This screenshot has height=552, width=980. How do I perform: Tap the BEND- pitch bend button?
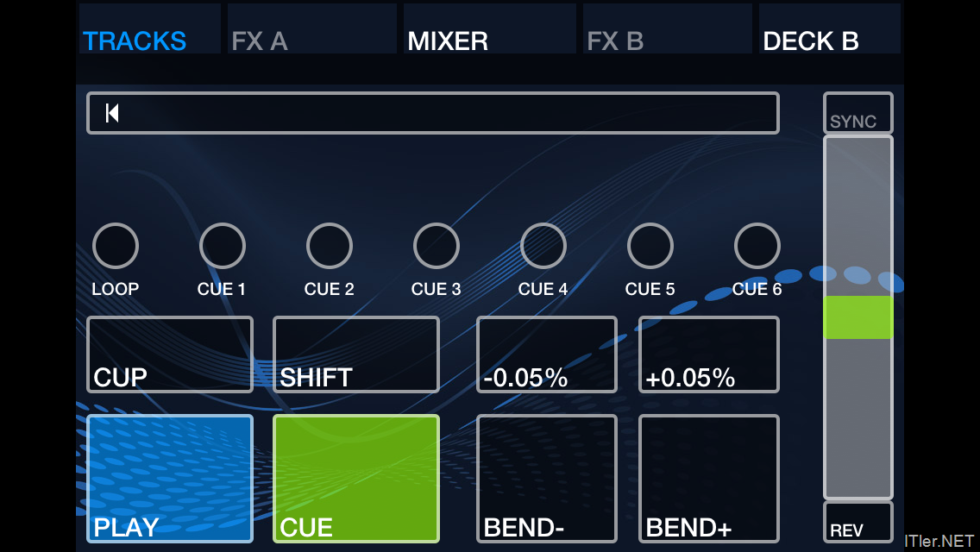pyautogui.click(x=547, y=478)
